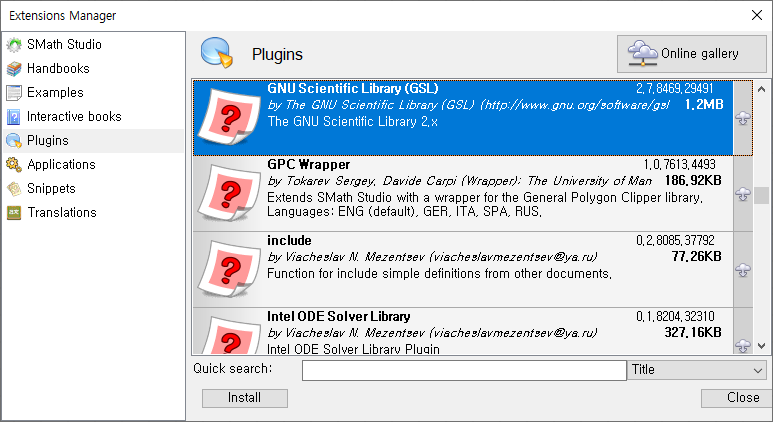
Task: Select the Intel ODE Solver Library title
Action: [x=339, y=316]
